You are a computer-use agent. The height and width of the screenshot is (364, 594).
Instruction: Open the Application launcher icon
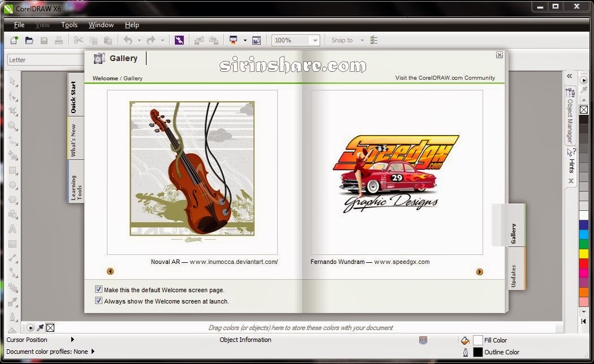(x=233, y=40)
